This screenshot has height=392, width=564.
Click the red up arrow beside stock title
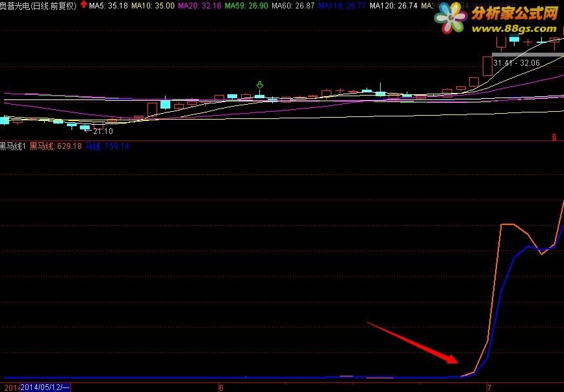(83, 5)
